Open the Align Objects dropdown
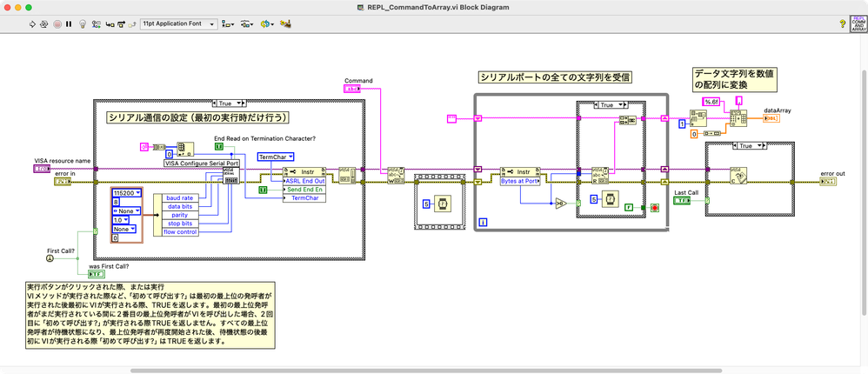Screen dimensions: 868x374 (228, 24)
